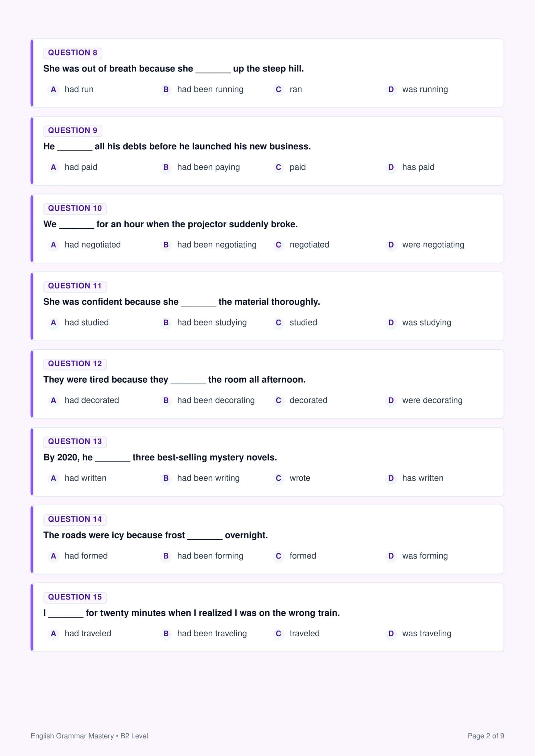Pick answer A 'had formed' for Question 14
This screenshot has width=535, height=756.
(78, 556)
